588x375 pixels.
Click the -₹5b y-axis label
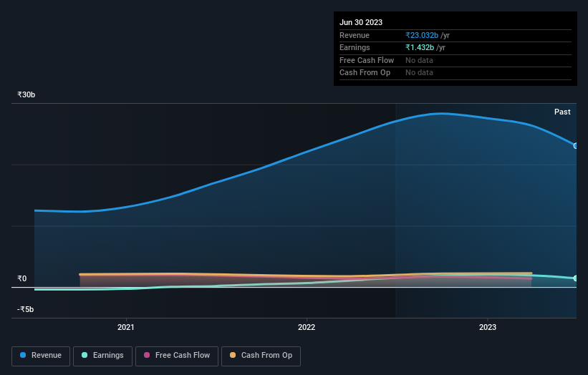[26, 309]
